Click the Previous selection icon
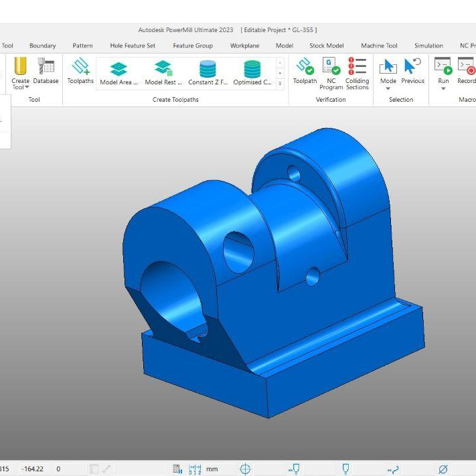 click(x=412, y=71)
